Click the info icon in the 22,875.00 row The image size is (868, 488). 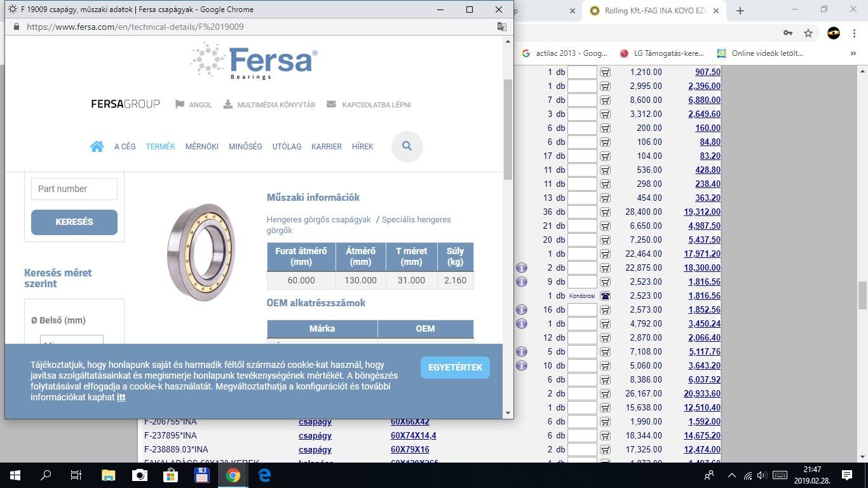(x=521, y=268)
